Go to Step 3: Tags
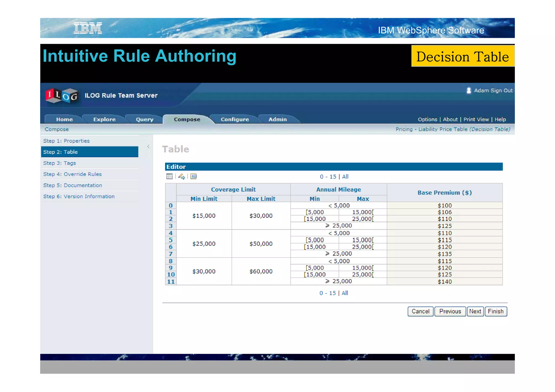 coord(89,163)
